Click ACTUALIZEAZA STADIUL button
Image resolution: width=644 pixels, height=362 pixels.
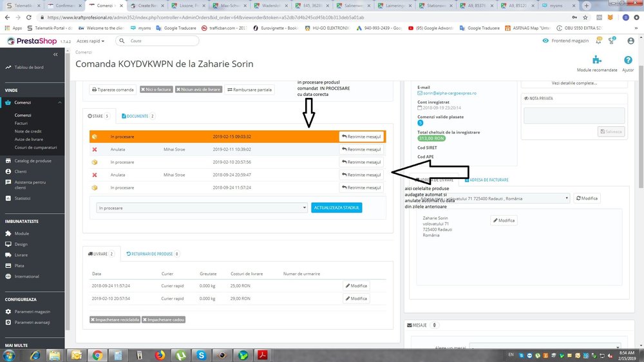[x=336, y=207]
